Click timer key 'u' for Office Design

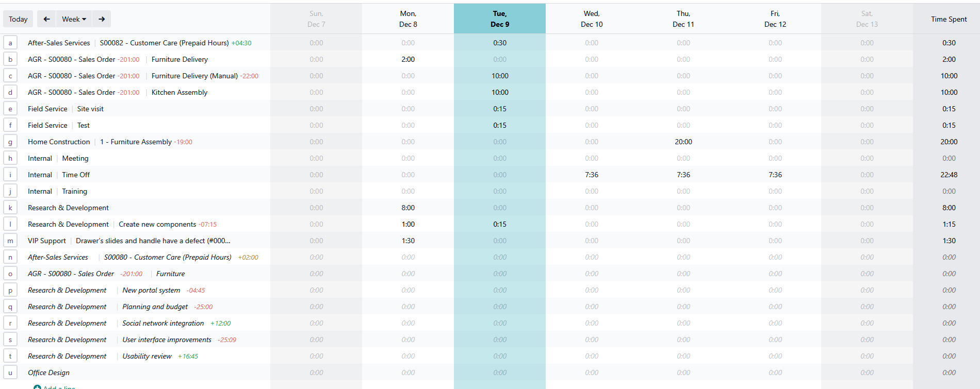tap(10, 373)
